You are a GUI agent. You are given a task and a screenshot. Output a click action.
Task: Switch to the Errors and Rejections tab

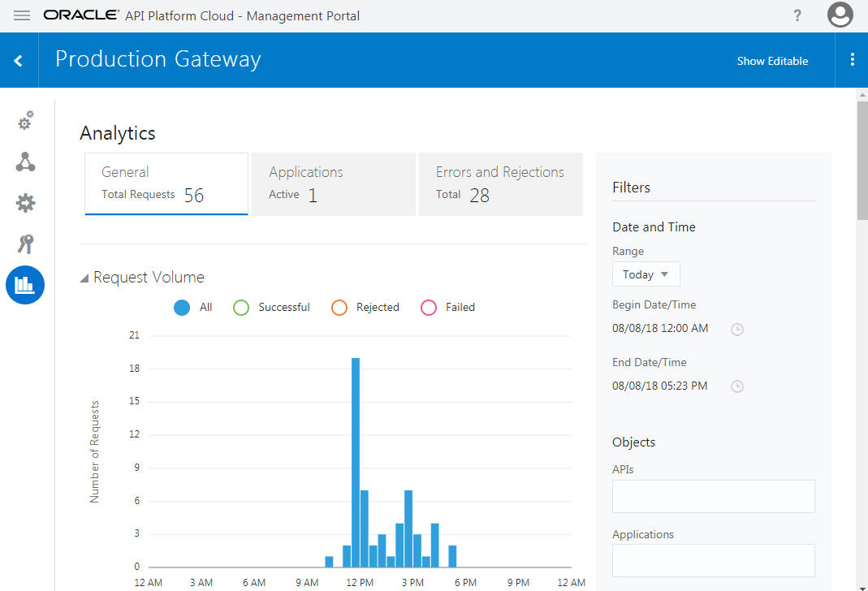(x=501, y=183)
